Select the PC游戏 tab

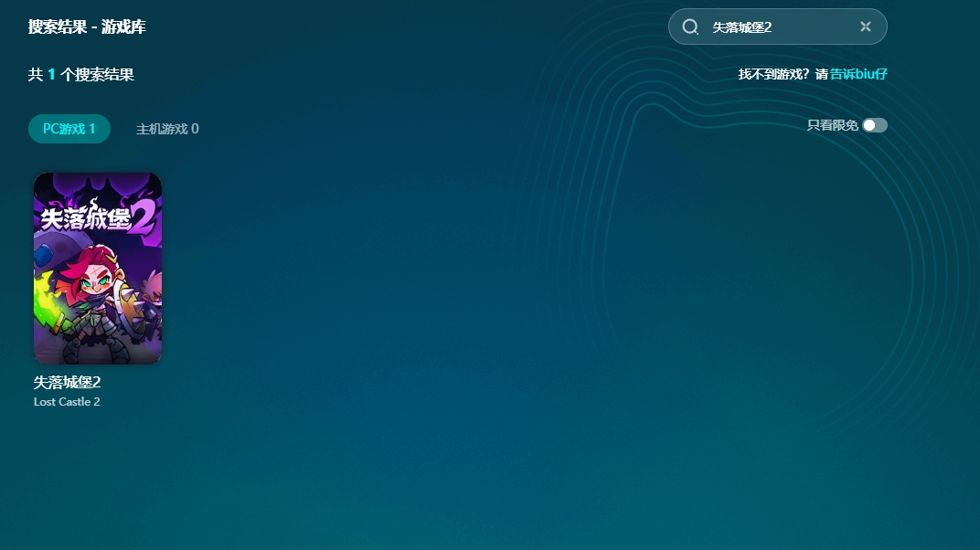pos(69,129)
